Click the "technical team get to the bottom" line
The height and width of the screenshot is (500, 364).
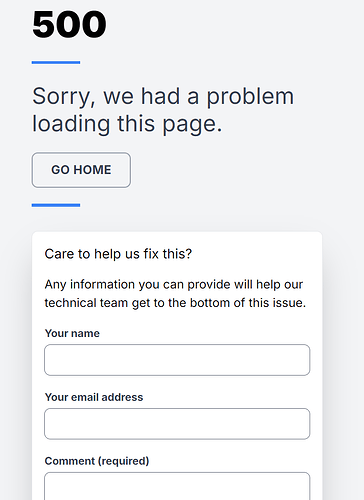tap(175, 303)
